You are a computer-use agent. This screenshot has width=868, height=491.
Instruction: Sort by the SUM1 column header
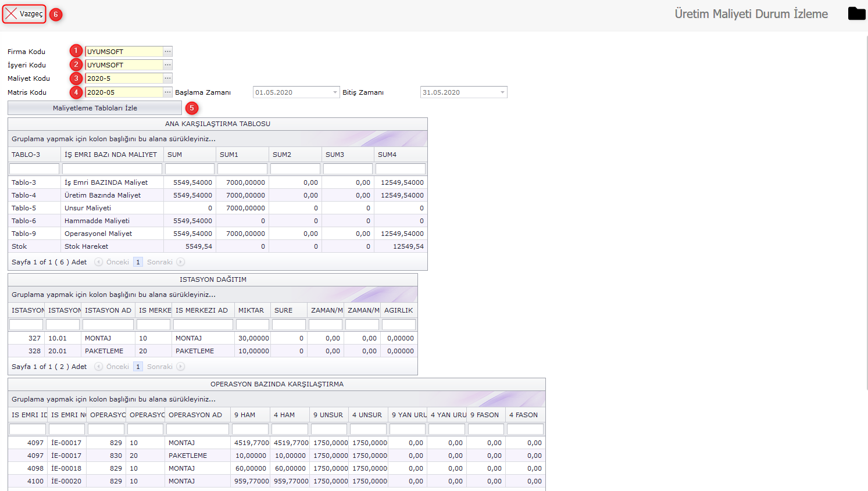[x=242, y=155]
